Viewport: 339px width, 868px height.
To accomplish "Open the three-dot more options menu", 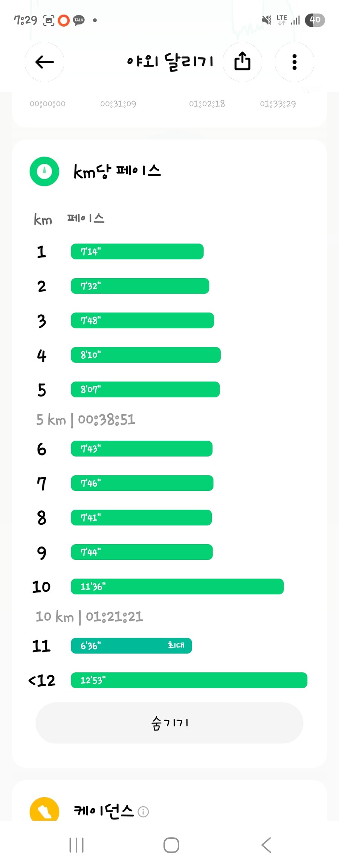I will (295, 62).
